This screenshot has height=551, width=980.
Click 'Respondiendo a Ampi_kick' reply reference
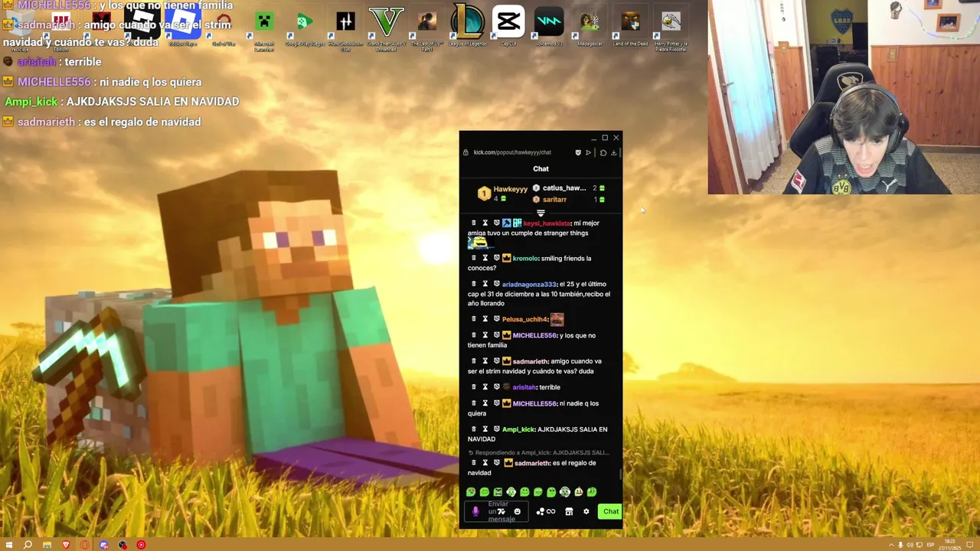point(538,452)
